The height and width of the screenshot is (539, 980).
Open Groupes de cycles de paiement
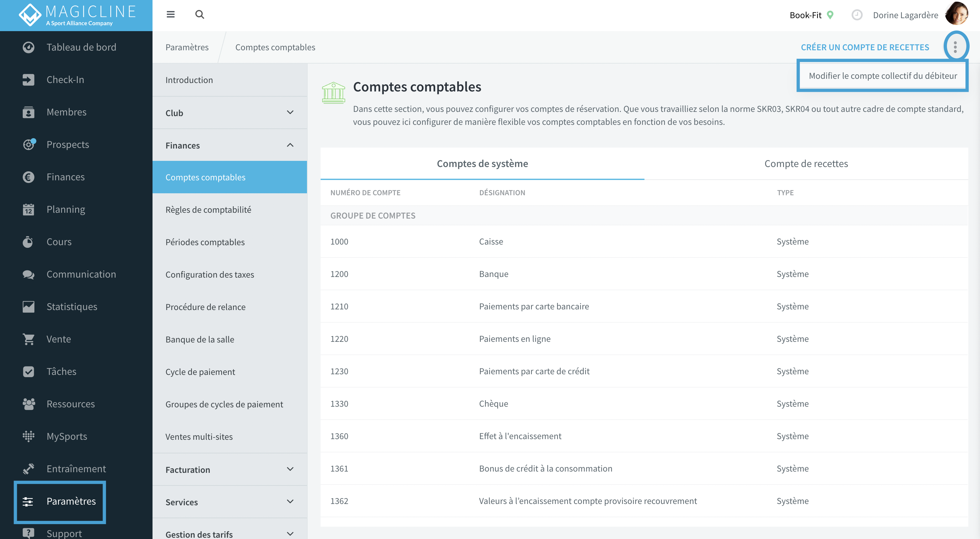click(230, 404)
